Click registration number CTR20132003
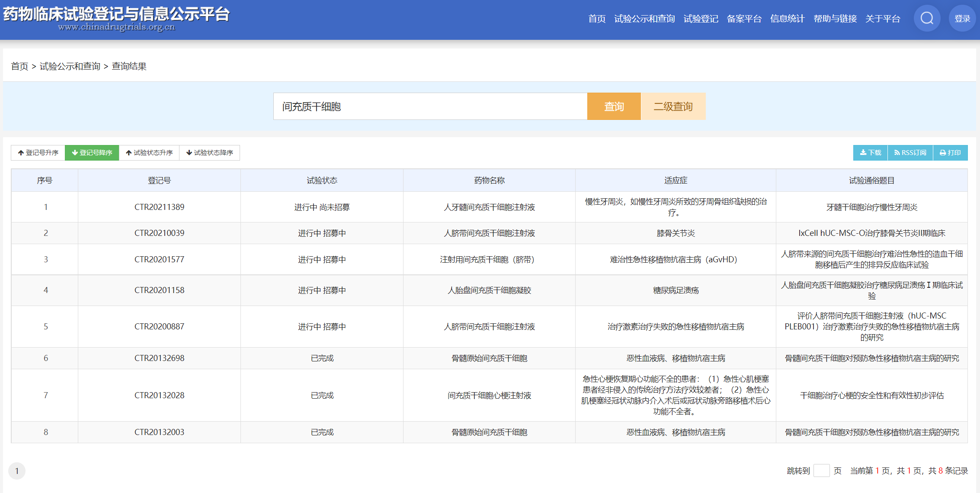 [x=159, y=432]
